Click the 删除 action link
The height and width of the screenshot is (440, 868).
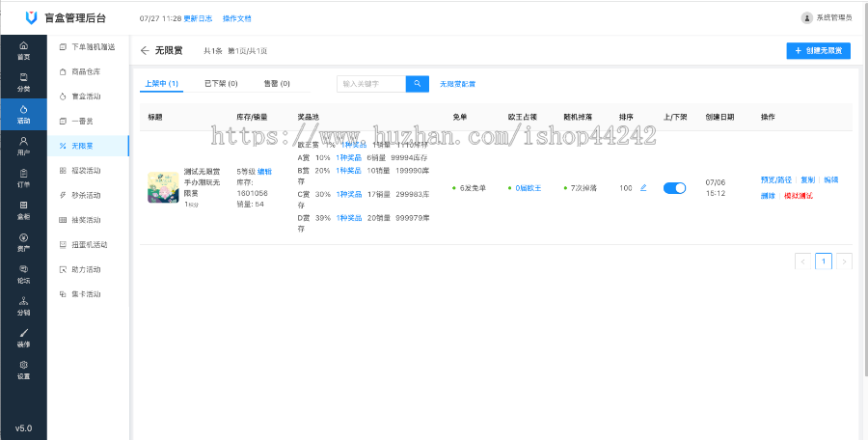[x=768, y=196]
